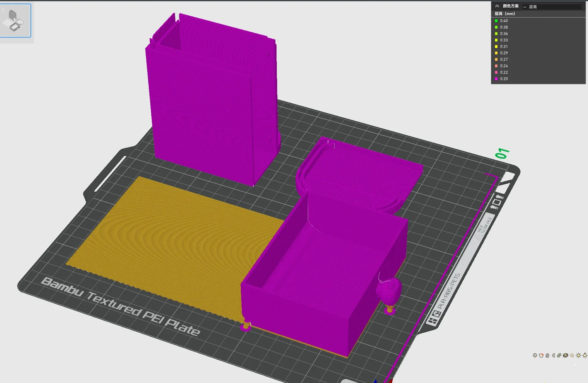This screenshot has height=383, width=588.
Task: Click the muted notification bell icon
Action: pyautogui.click(x=572, y=355)
